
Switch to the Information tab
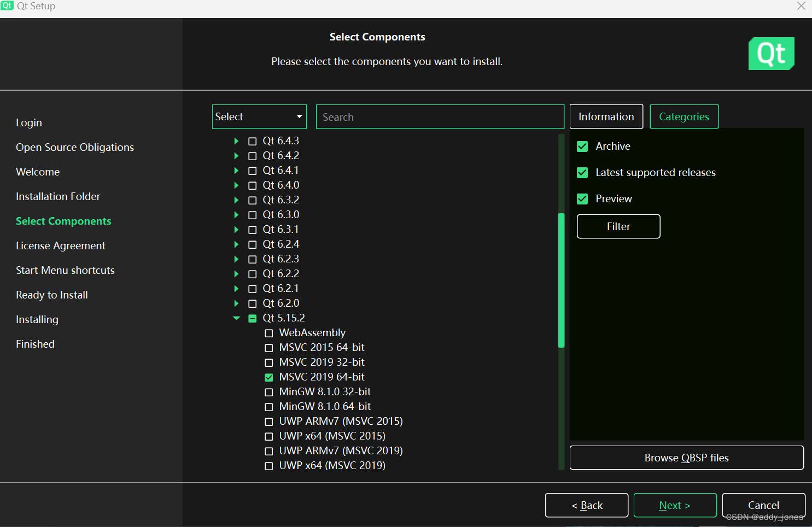point(606,116)
